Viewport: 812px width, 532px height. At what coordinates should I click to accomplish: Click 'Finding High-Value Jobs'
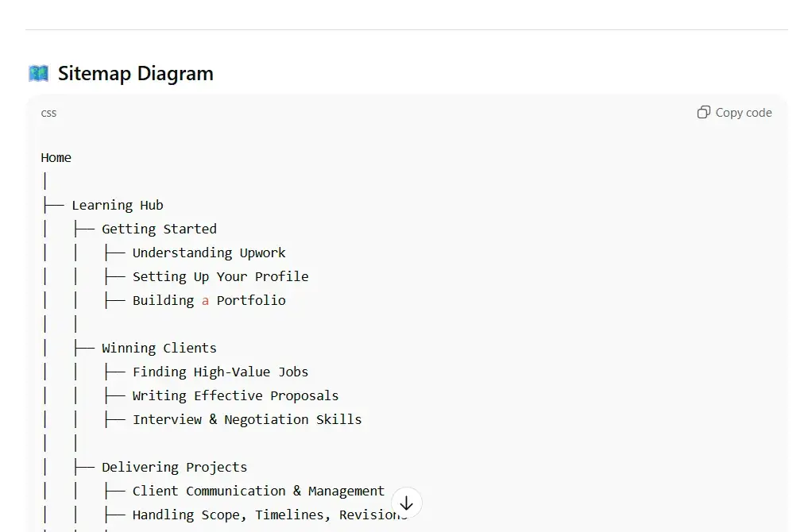[x=220, y=372]
